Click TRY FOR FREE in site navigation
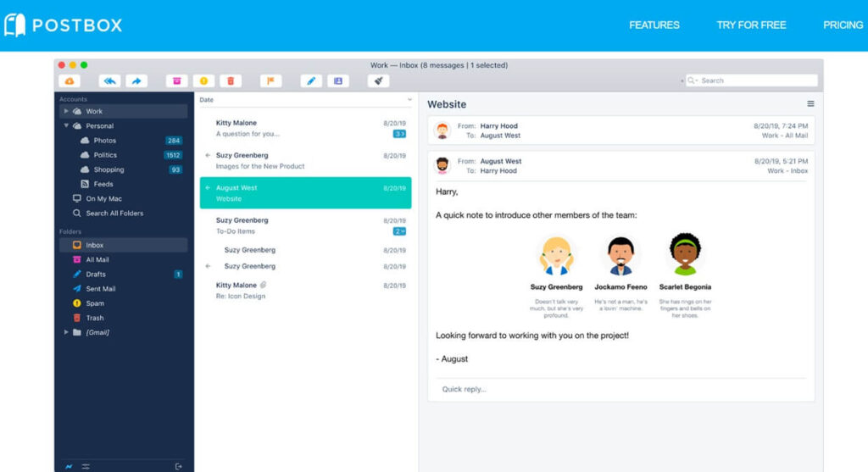868x472 pixels. pos(751,25)
